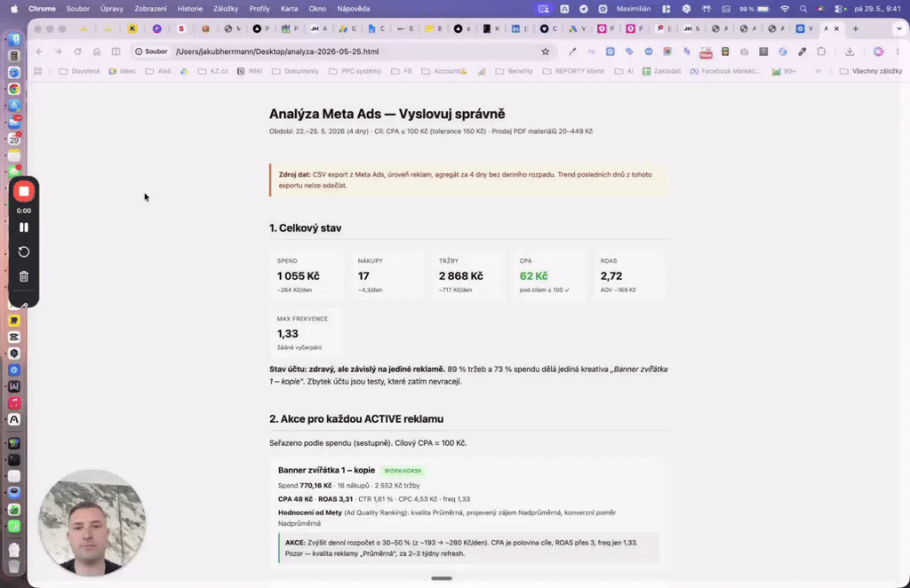The height and width of the screenshot is (588, 910).
Task: Open the Aleš bookmark folder
Action: coord(158,71)
